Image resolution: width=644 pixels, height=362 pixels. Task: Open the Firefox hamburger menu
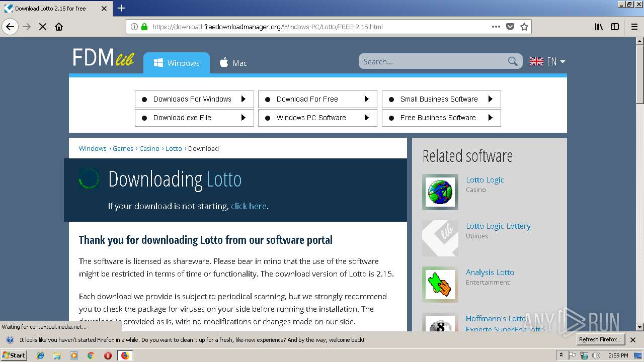click(634, 27)
